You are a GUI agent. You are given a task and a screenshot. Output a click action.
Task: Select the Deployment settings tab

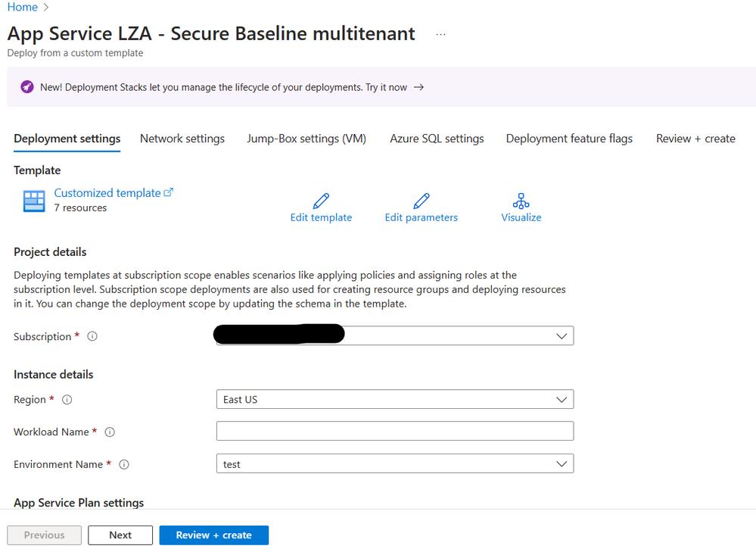[67, 139]
